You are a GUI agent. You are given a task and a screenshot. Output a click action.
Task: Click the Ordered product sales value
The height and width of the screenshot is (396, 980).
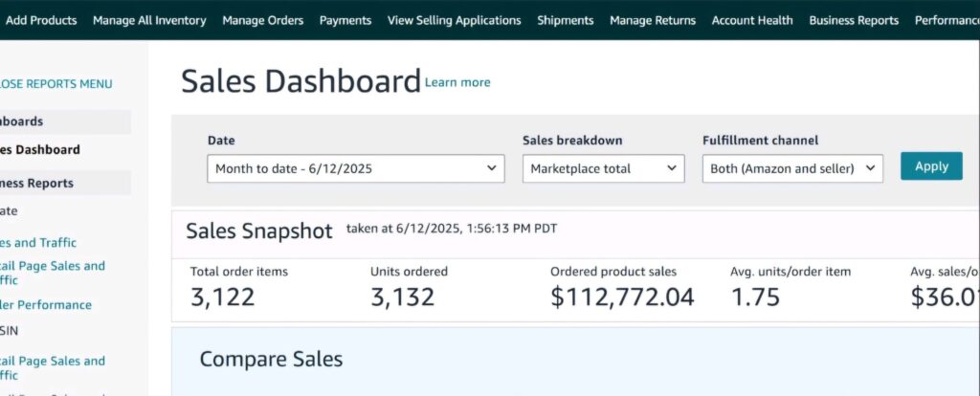tap(622, 297)
